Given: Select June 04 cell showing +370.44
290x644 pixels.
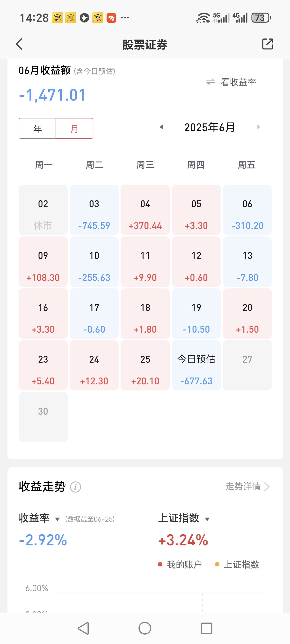Looking at the screenshot, I should tap(145, 210).
